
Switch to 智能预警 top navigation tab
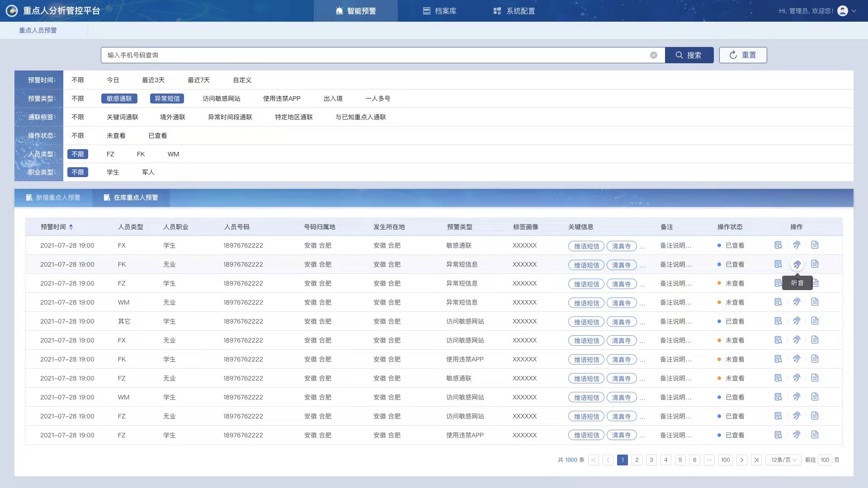(356, 11)
